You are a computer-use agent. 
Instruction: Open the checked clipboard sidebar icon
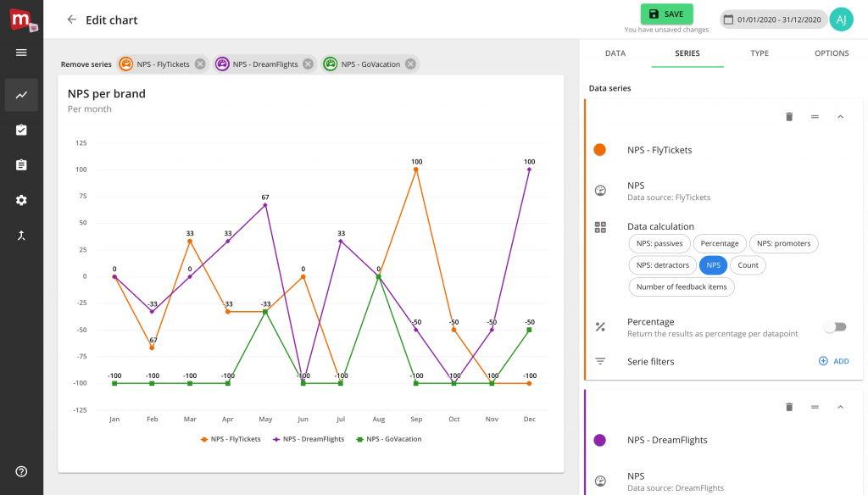click(21, 131)
